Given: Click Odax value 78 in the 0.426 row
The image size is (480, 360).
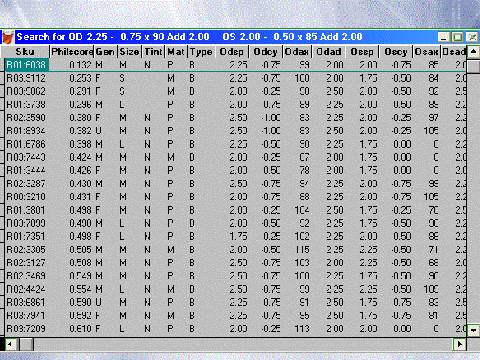Looking at the screenshot, I should click(x=304, y=170).
